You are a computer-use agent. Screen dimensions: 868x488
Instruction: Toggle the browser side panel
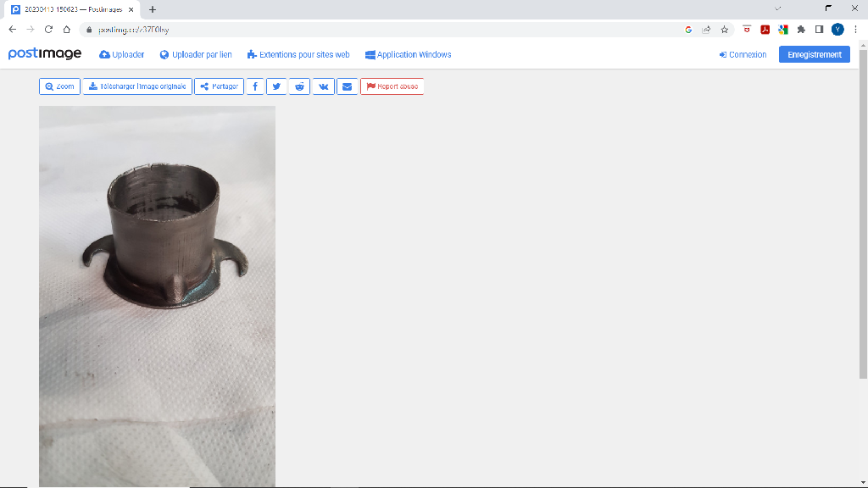click(x=819, y=29)
